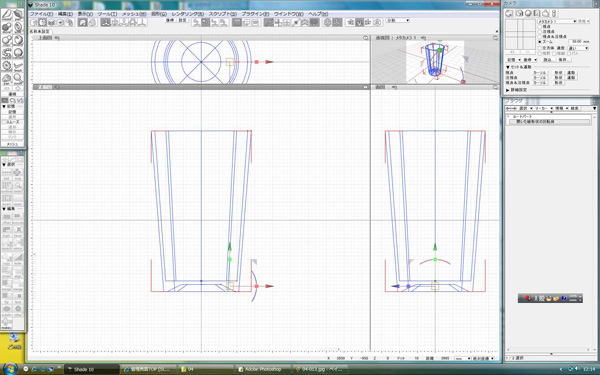This screenshot has width=600, height=375.
Task: Select ルートパート in the browser tree
Action: click(522, 116)
